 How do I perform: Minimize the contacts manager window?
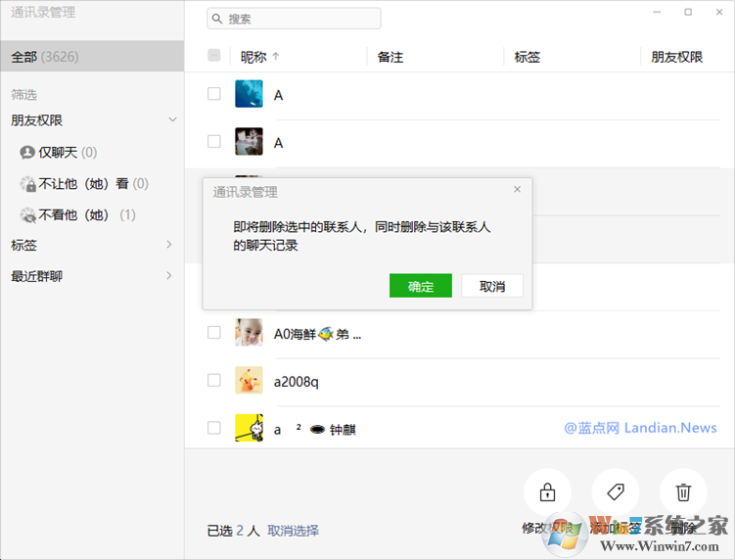[x=657, y=12]
